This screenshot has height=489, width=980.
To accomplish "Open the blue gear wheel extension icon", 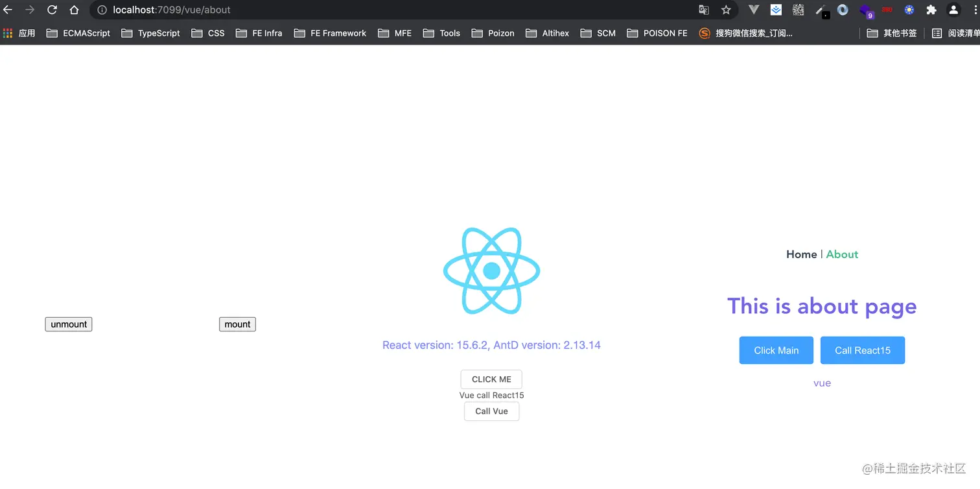I will [909, 10].
